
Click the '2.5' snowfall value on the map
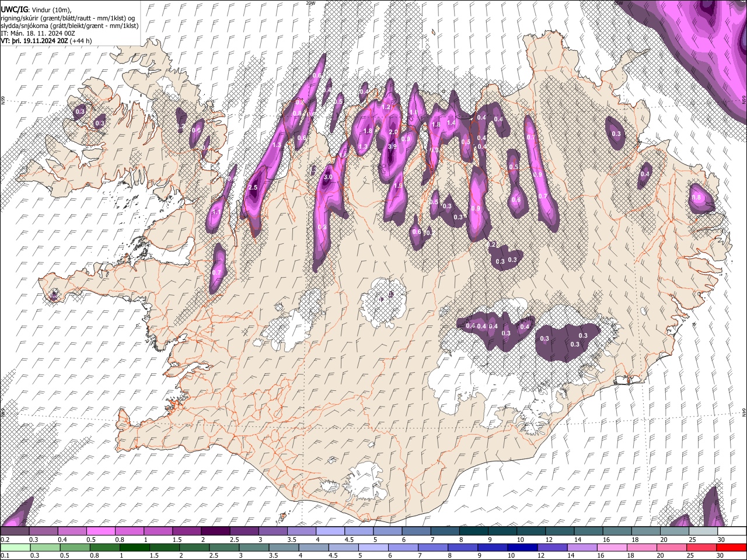(253, 188)
